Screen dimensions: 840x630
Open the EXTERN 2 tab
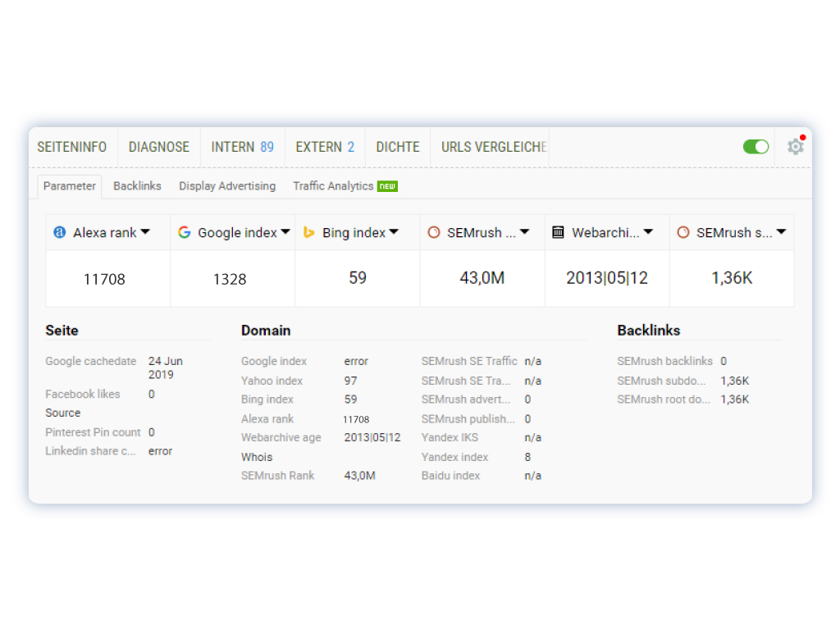pyautogui.click(x=325, y=147)
